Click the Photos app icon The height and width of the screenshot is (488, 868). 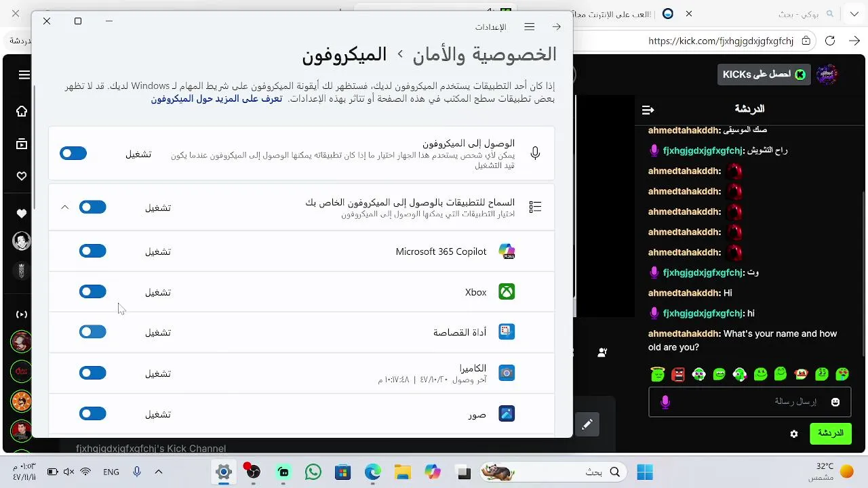[x=507, y=413]
